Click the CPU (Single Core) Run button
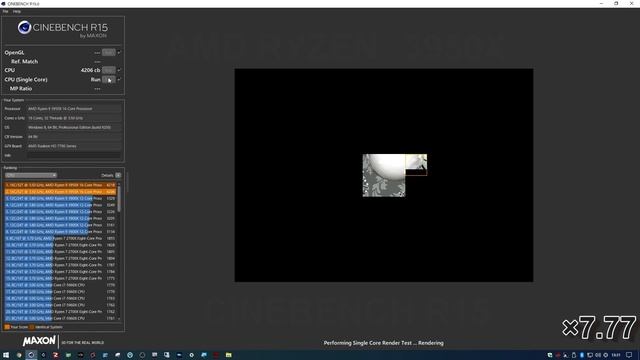The height and width of the screenshot is (360, 640). (109, 80)
